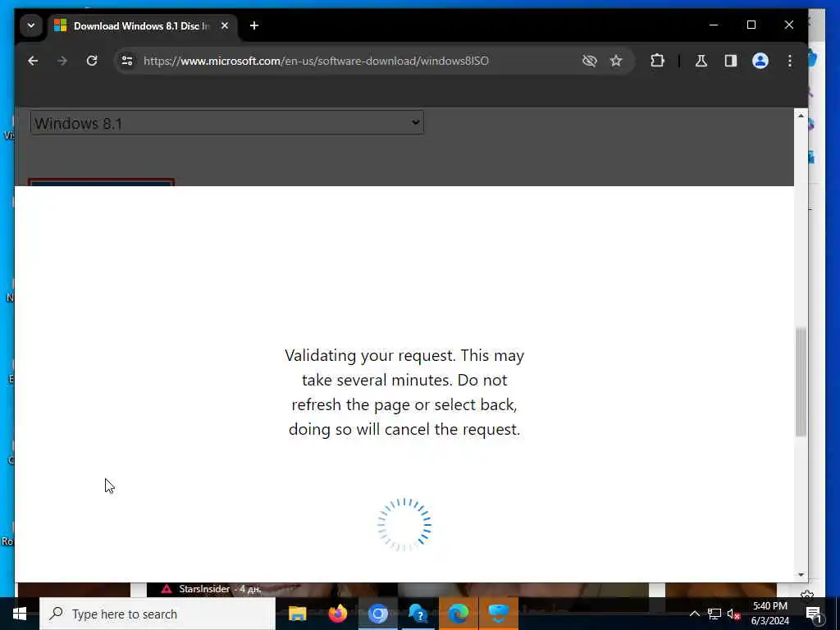Open the orange-highlighted app beside Edge
The image size is (840, 630).
point(498,614)
